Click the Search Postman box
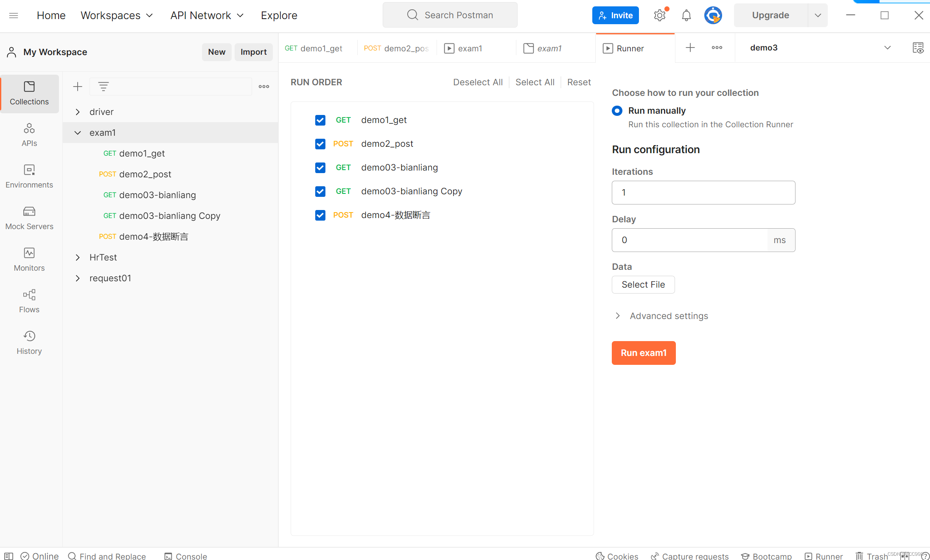The width and height of the screenshot is (930, 560). (450, 15)
